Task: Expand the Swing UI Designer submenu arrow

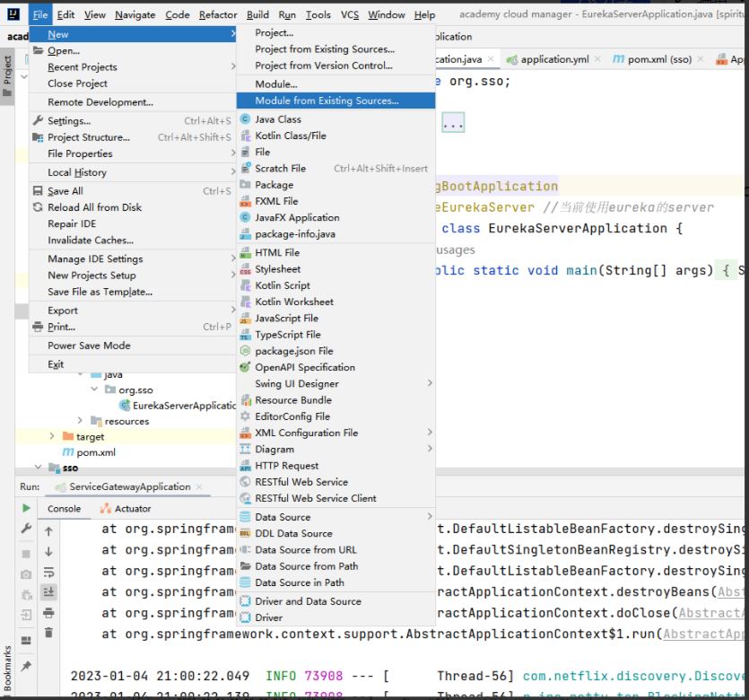Action: click(430, 383)
